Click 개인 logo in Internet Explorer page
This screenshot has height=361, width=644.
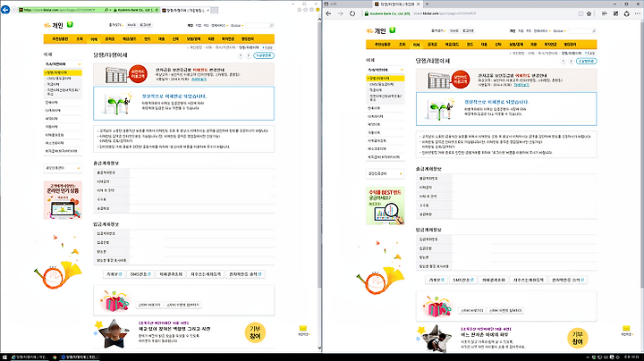coord(54,25)
